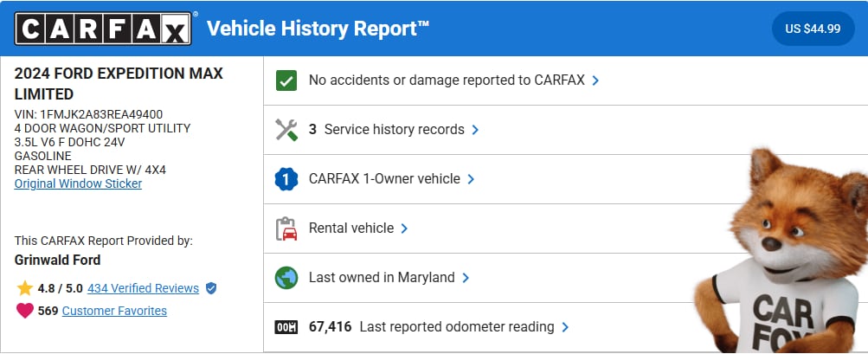This screenshot has width=868, height=354.
Task: Open the Customer Favorites link
Action: click(114, 311)
